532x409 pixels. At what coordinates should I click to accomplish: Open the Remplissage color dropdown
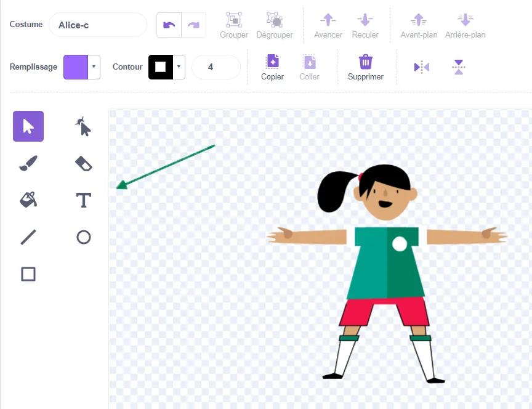coord(94,67)
